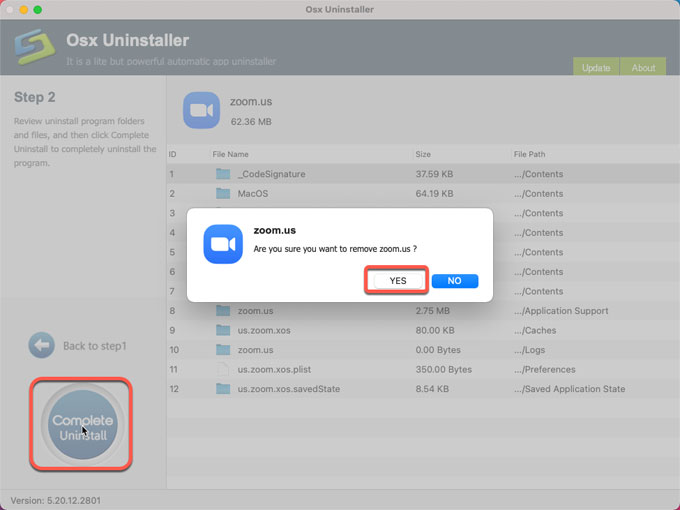Click the .../Saved Application State path

(569, 389)
